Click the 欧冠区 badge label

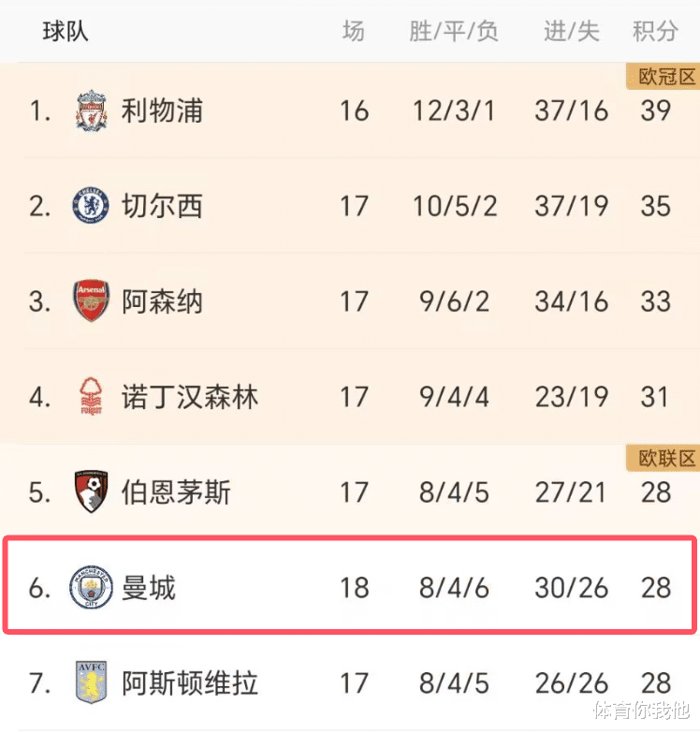(664, 77)
